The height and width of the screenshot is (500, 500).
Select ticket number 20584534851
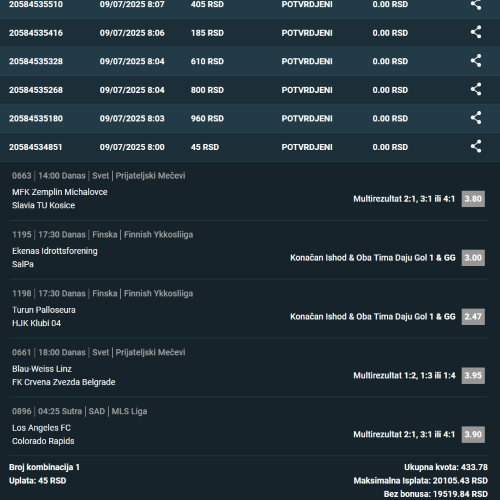(35, 147)
